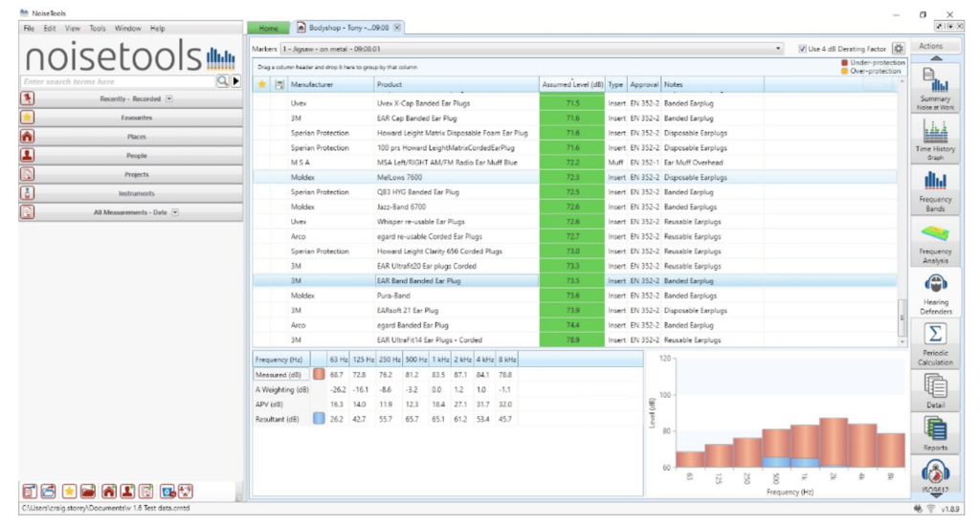This screenshot has width=980, height=526.
Task: Click the star favourite column header
Action: pos(261,85)
